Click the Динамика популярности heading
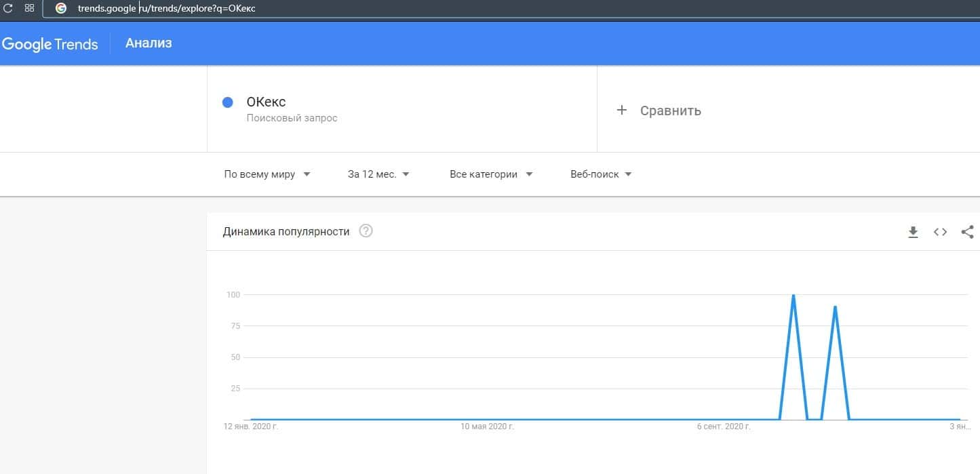980x474 pixels. pyautogui.click(x=286, y=232)
